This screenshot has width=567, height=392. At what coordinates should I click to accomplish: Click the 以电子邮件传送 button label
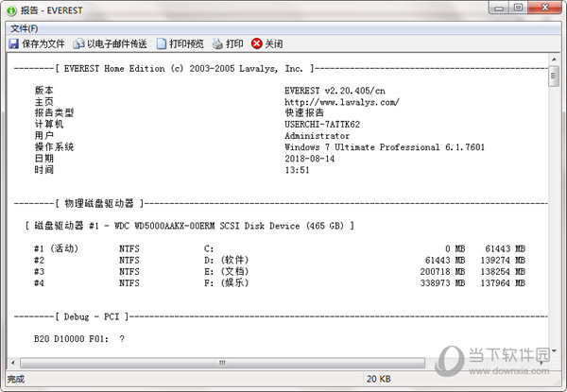117,43
